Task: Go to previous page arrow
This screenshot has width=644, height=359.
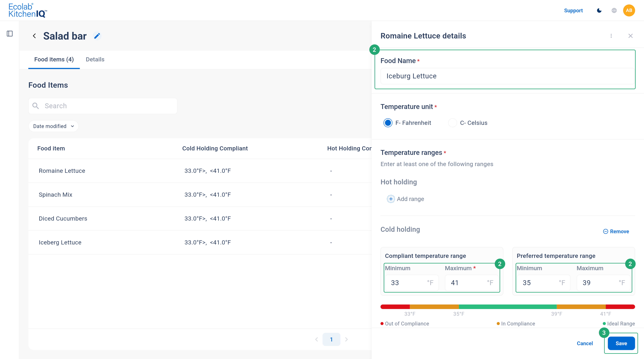Action: click(317, 340)
